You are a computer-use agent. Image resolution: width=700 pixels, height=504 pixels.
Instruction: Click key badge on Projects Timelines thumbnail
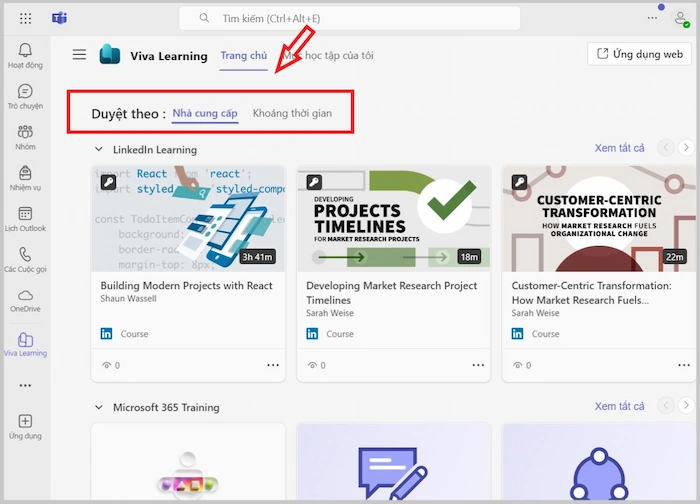pos(314,182)
